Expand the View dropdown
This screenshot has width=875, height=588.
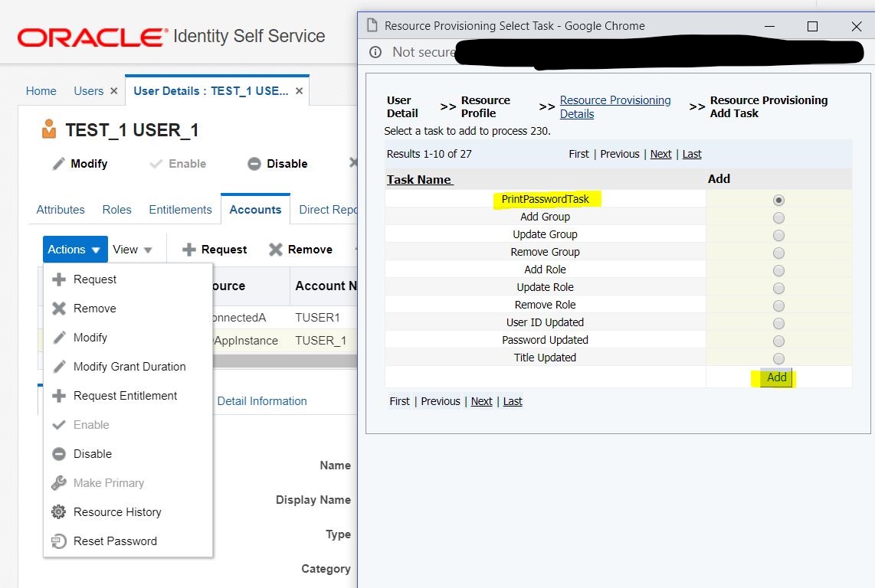[x=133, y=249]
